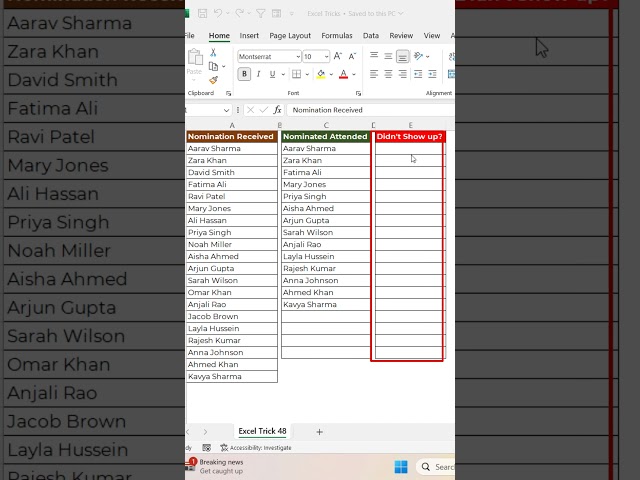
Task: Expand the Copy options arrow
Action: (x=224, y=67)
